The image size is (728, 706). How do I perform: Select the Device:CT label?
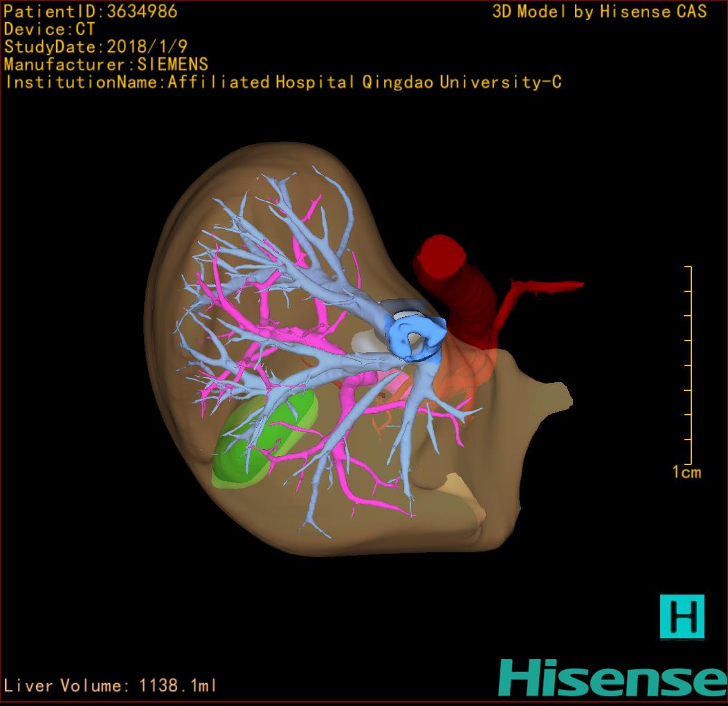click(49, 29)
